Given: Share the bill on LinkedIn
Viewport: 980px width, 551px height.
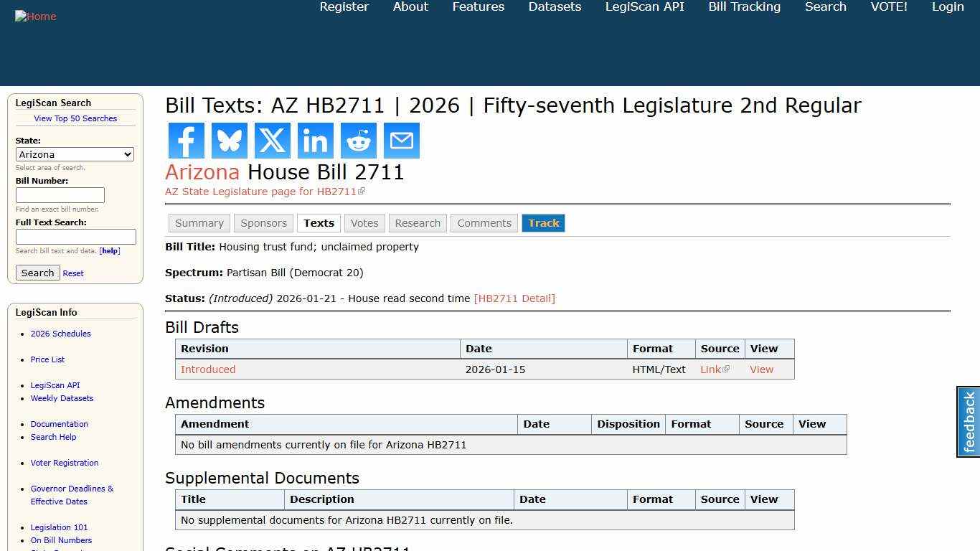Looking at the screenshot, I should [x=315, y=141].
